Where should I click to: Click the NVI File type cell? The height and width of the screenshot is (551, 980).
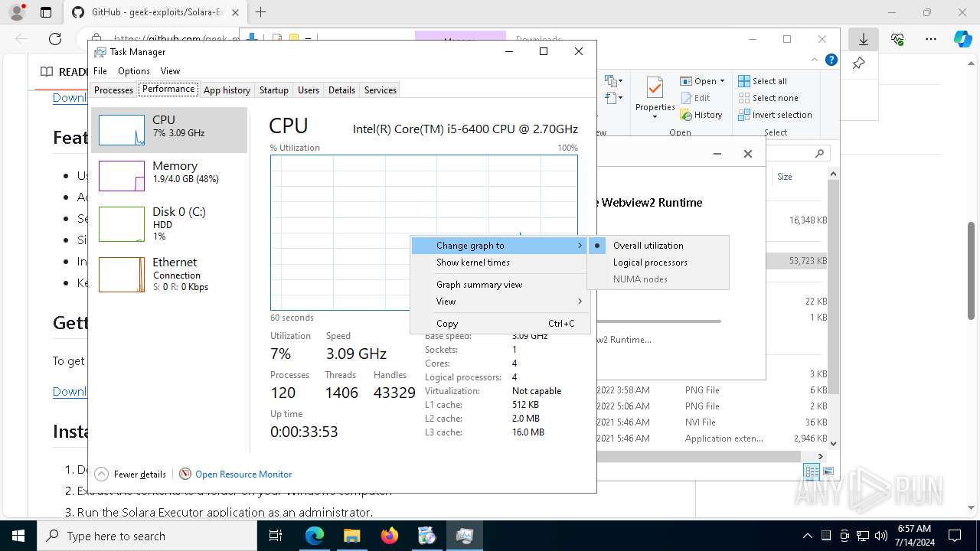[x=701, y=422]
